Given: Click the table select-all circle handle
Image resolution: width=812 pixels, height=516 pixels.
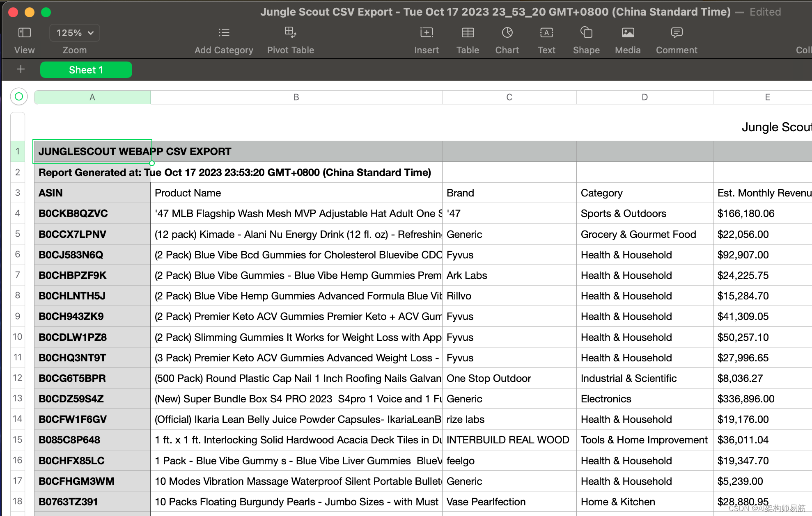Looking at the screenshot, I should click(19, 96).
